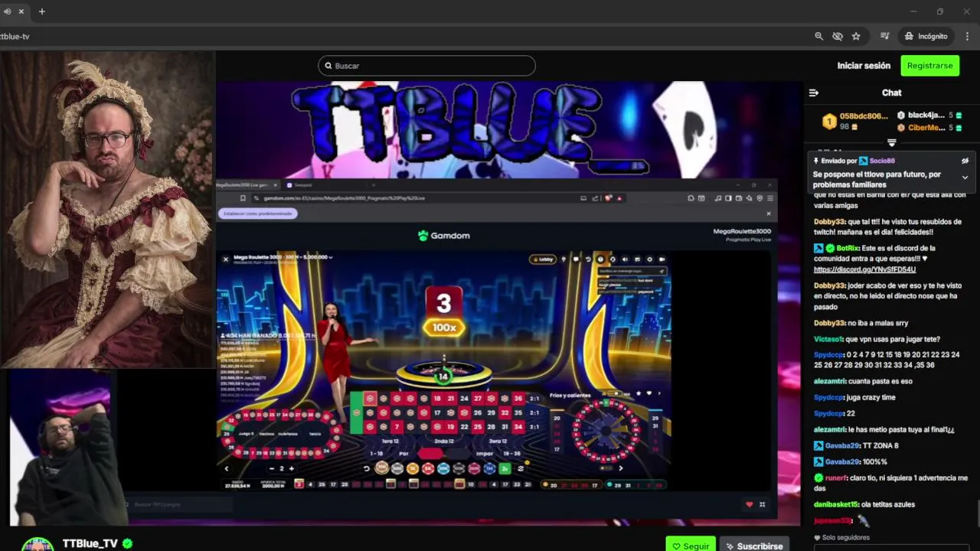The width and height of the screenshot is (980, 551).
Task: Click the red heart favorite icon below the game
Action: tap(750, 504)
